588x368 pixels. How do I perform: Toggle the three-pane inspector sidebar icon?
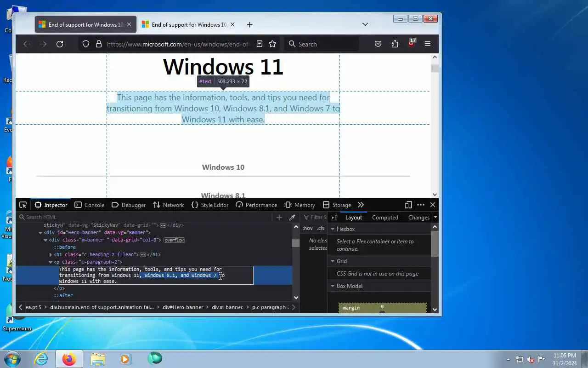click(x=334, y=218)
